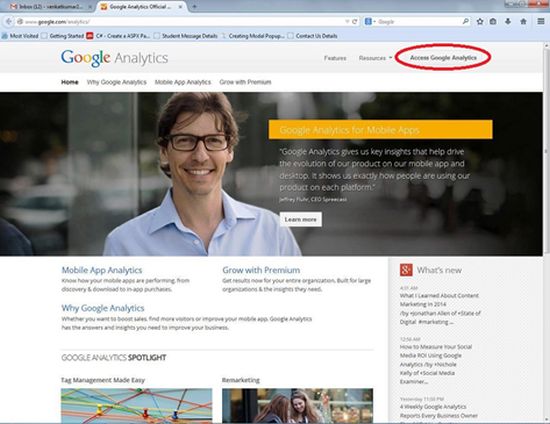
Task: Open the Grow with Premium heading link
Action: [261, 270]
